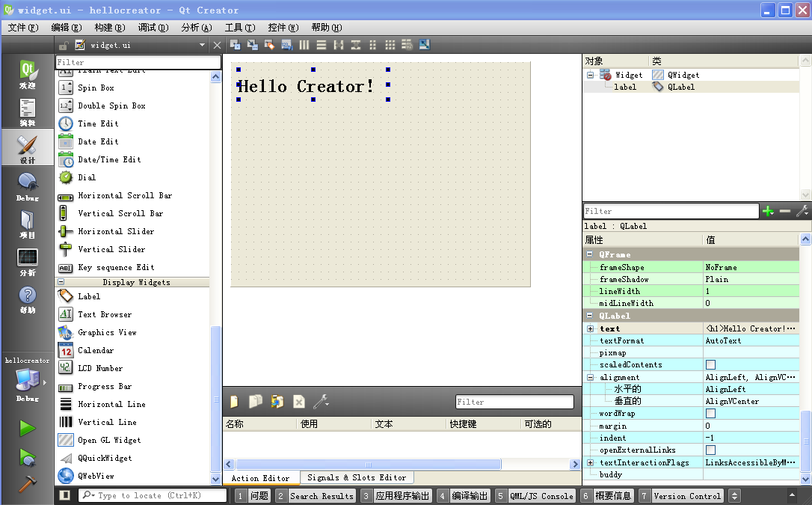Create a new action in Action Editor

[234, 402]
